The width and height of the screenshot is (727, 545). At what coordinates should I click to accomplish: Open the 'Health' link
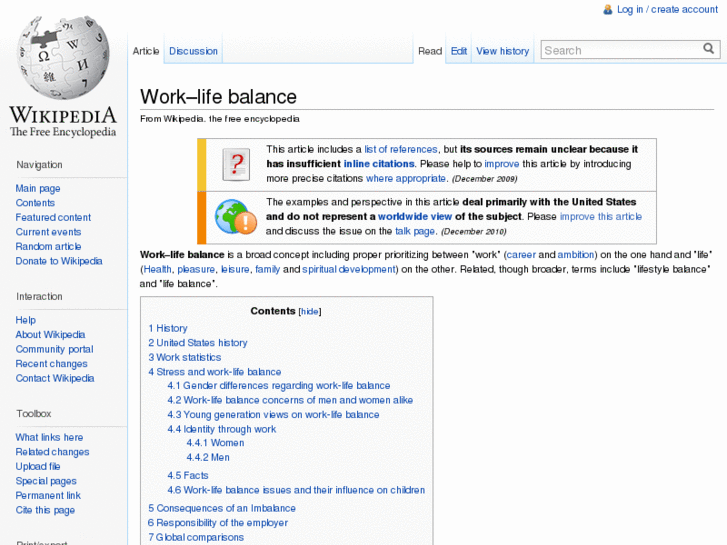[x=157, y=269]
